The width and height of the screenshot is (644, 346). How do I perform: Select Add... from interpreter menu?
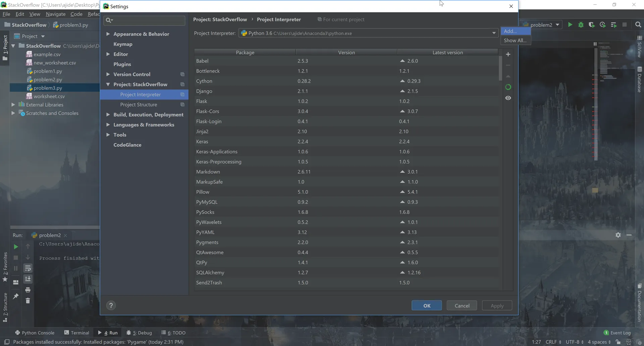[x=516, y=31]
